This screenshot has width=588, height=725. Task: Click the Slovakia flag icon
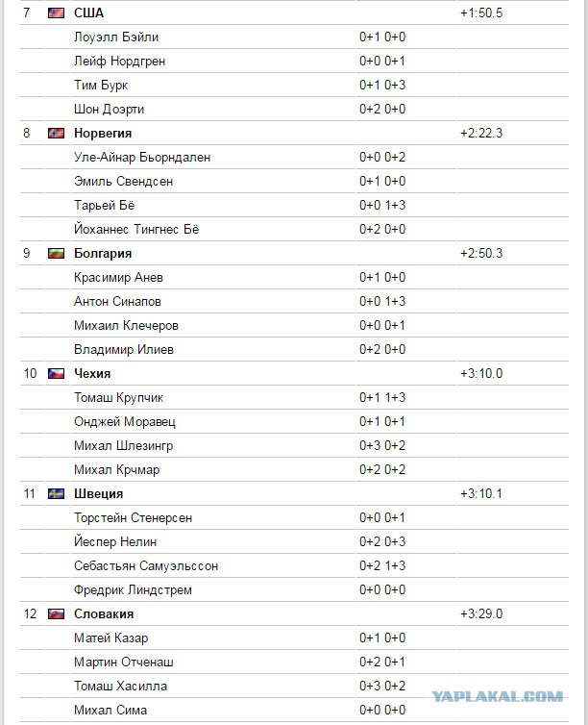56,614
